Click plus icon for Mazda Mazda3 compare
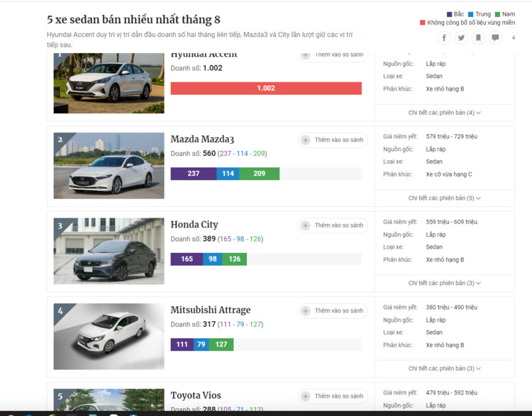Viewport: 532px width, 416px height. 305,140
